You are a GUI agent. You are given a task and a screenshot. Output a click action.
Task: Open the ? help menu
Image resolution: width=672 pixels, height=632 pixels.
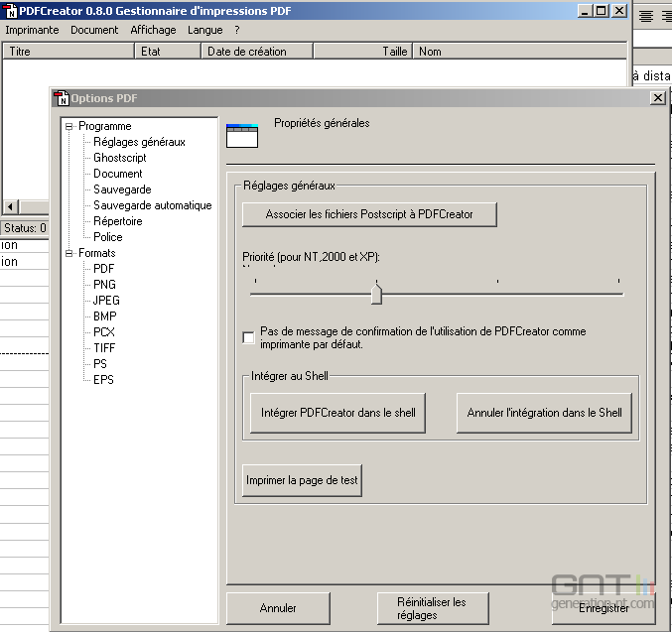pyautogui.click(x=237, y=30)
